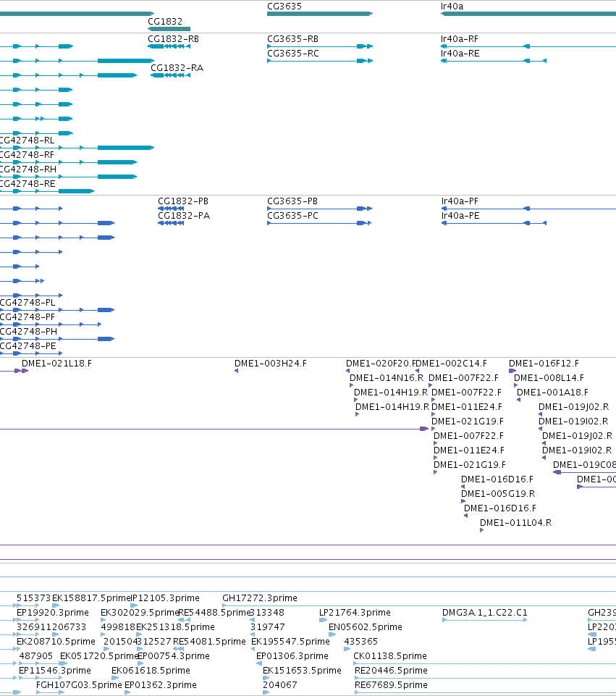Open transcript Ir40a-RE

coord(460,54)
